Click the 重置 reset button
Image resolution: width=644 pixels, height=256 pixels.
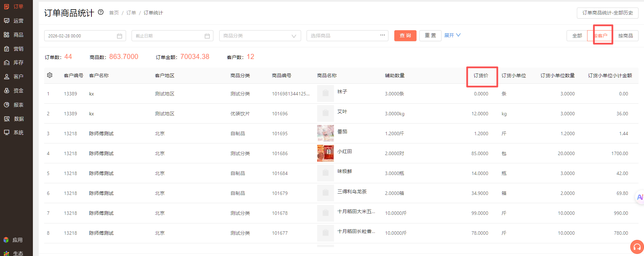tap(430, 36)
